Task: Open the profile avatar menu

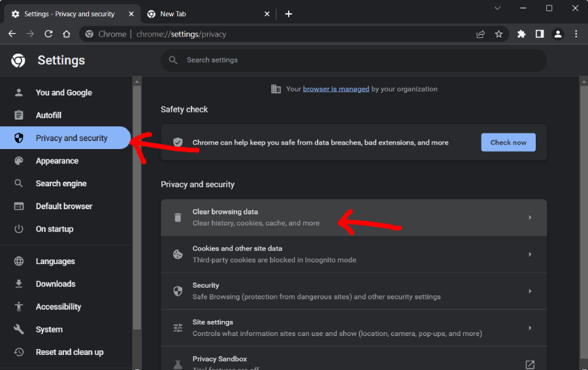Action: (558, 34)
